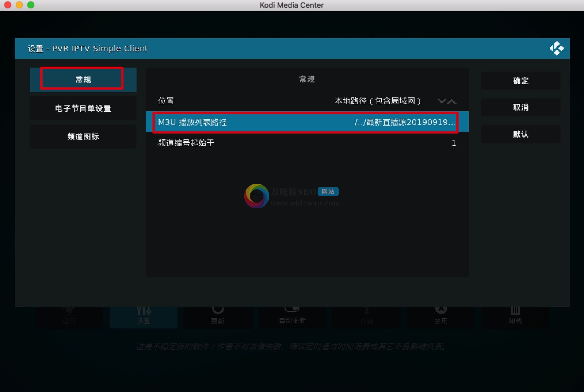Minimize the Kodi window with yellow button
The width and height of the screenshot is (584, 392).
click(x=19, y=5)
